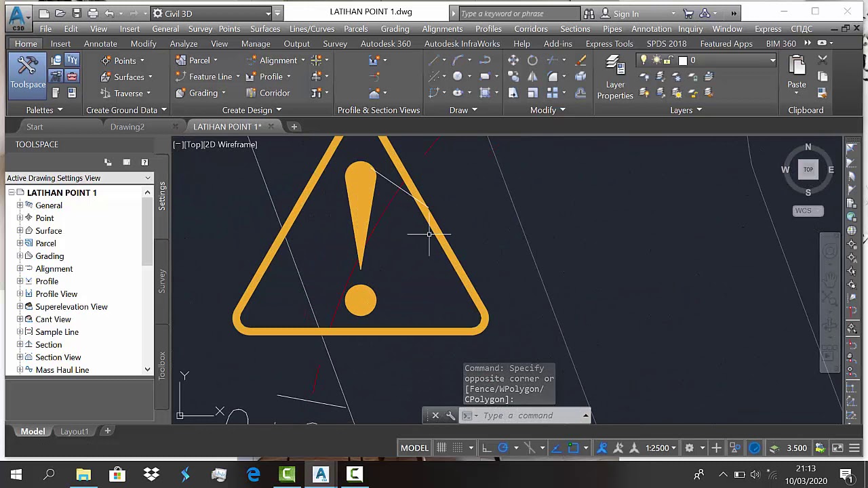Toggle annotation visibility blue icon in status bar

tap(602, 447)
